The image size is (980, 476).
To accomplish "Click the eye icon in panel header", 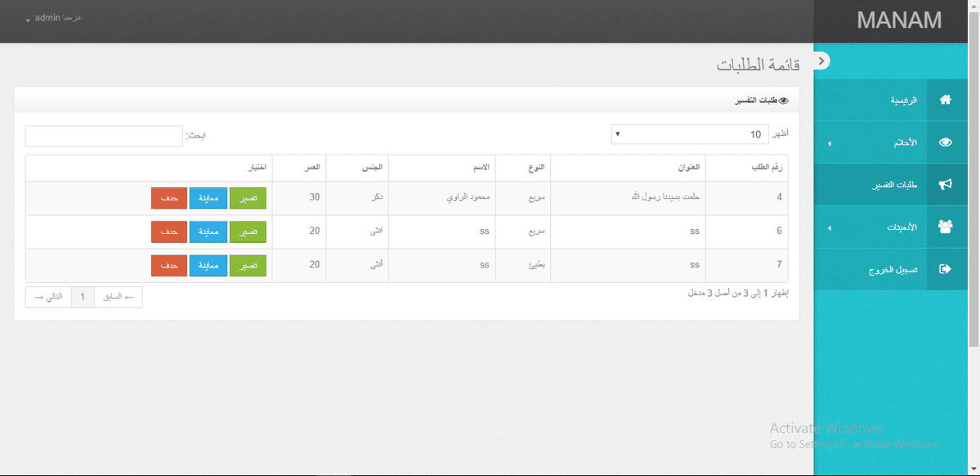I will (784, 101).
